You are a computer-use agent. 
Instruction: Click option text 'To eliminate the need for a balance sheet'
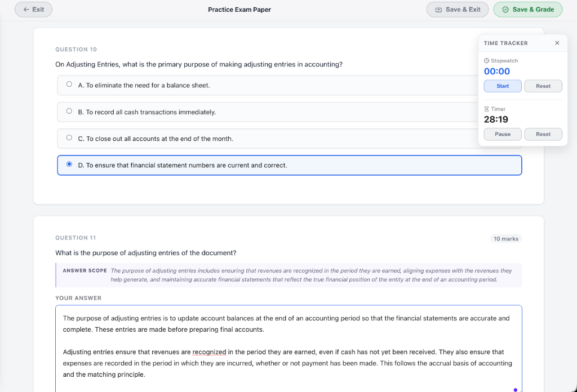[148, 85]
